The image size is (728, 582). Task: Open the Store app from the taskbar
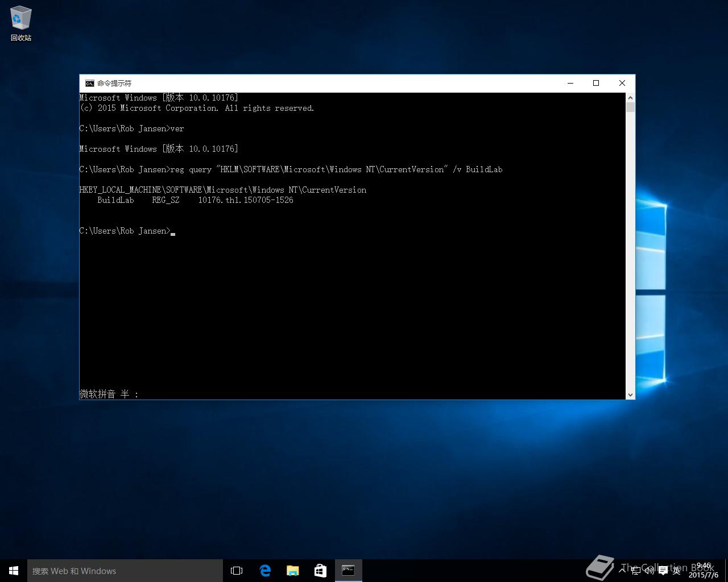[x=320, y=571]
